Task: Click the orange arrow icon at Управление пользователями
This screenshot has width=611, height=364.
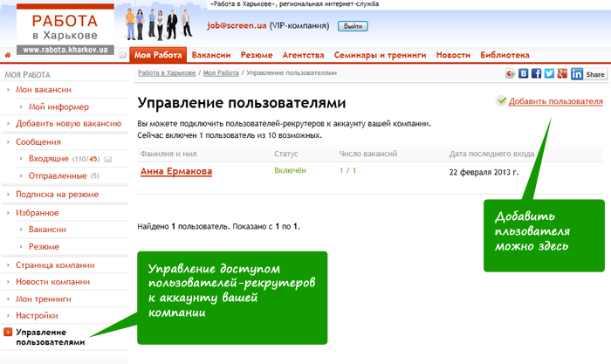Action: click(x=8, y=332)
